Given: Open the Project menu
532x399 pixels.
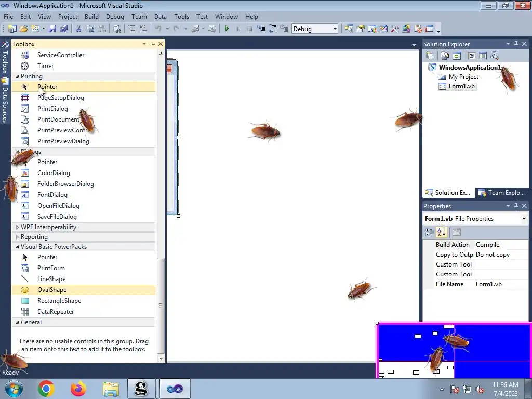Looking at the screenshot, I should tap(68, 16).
